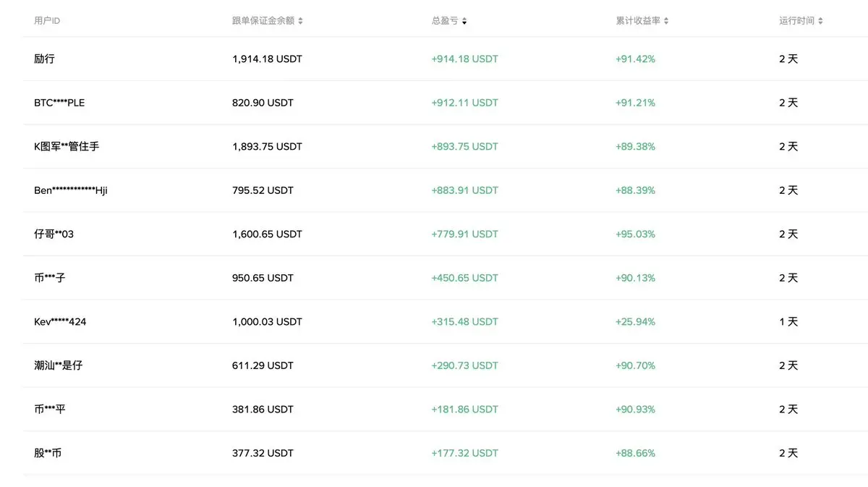Open user Ben************Hji
This screenshot has width=868, height=487.
point(71,190)
